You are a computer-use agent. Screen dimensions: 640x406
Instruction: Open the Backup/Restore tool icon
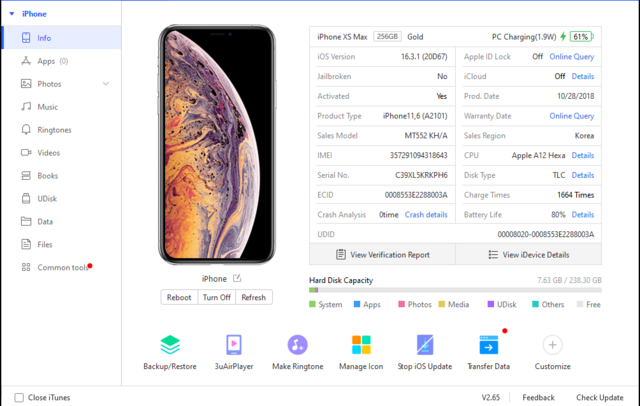(170, 345)
